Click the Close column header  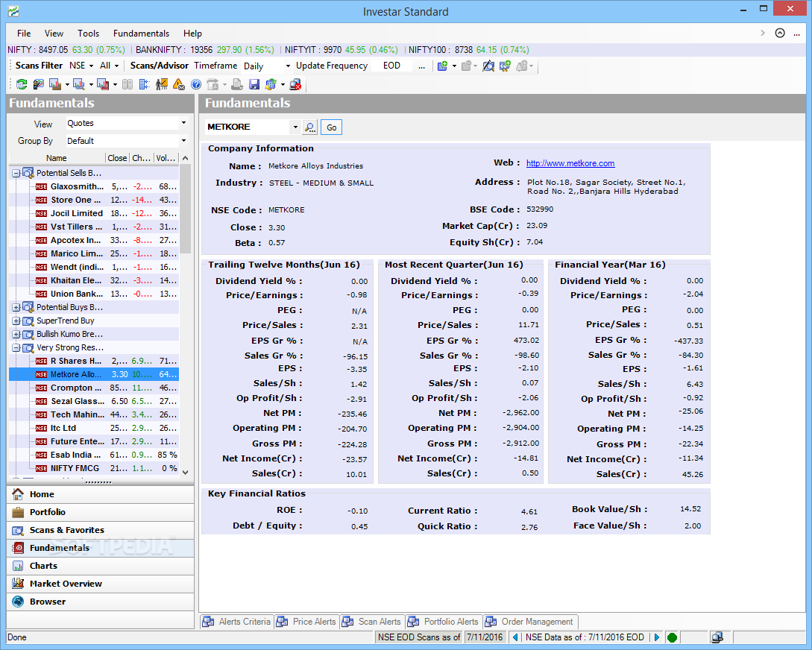click(x=117, y=158)
